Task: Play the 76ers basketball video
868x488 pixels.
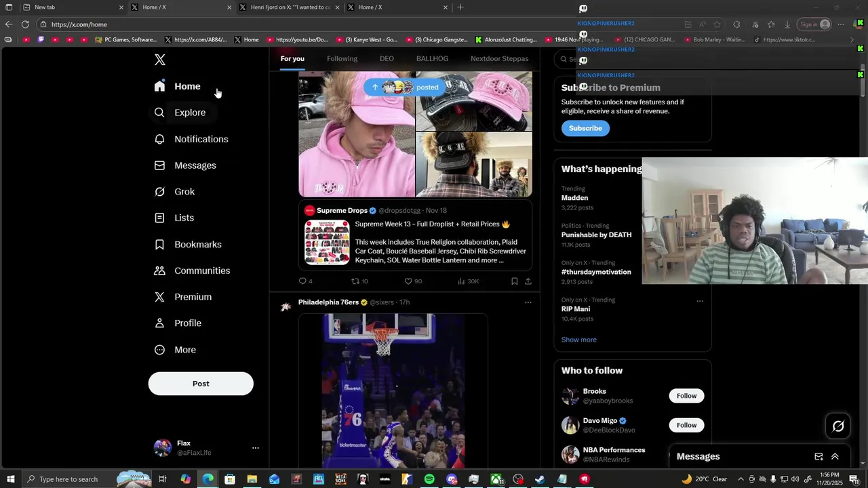Action: 393,391
